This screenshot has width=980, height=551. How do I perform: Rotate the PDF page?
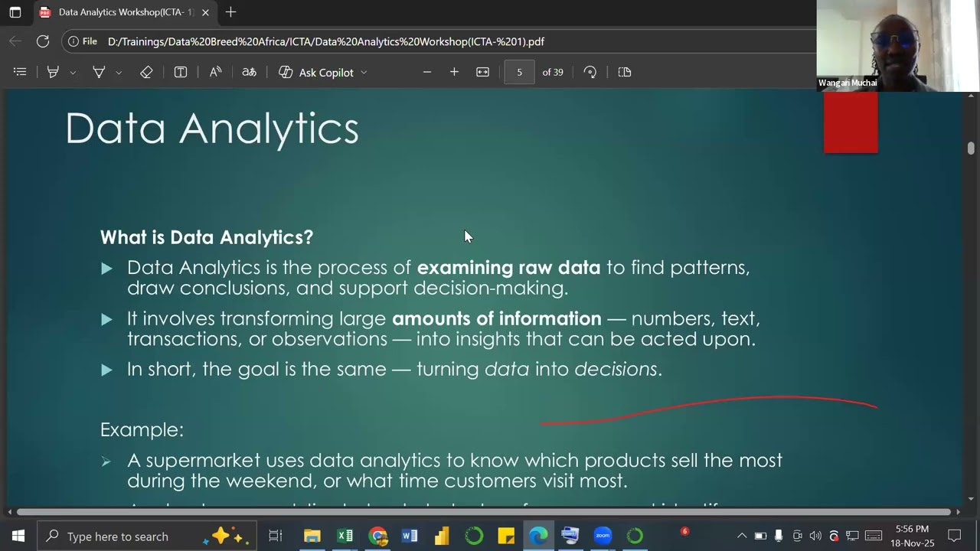590,72
